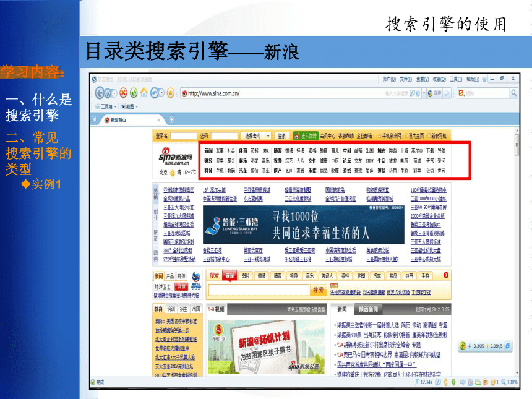Switch to the 图片 search tab

[246, 276]
